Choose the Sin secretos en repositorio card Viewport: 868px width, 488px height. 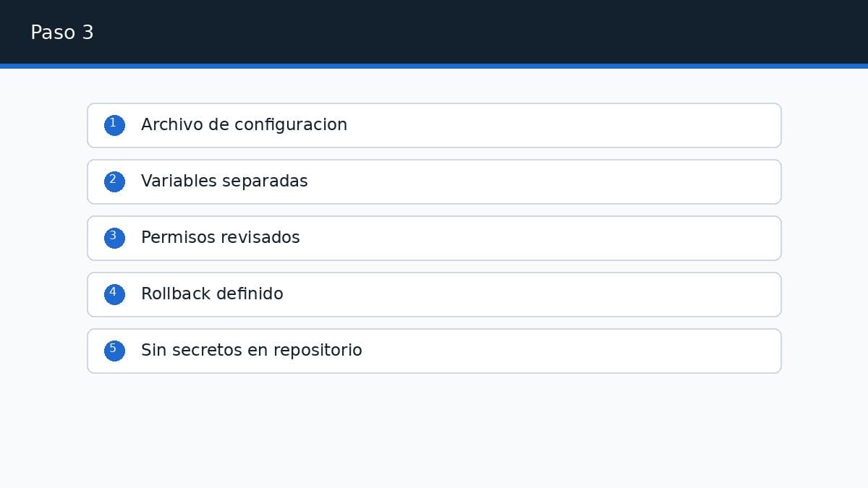click(x=434, y=351)
